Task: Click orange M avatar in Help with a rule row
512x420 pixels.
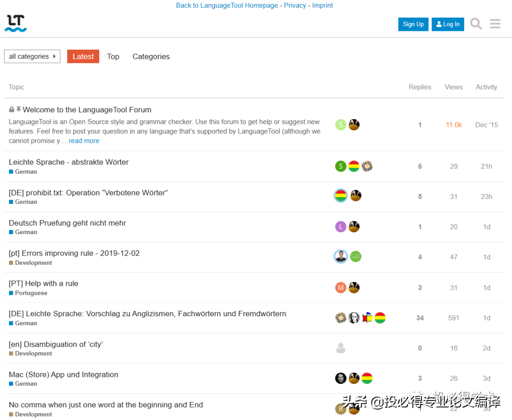Action: [340, 287]
